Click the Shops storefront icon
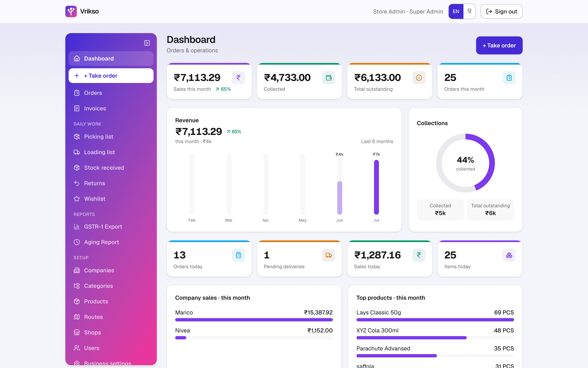 [x=77, y=332]
